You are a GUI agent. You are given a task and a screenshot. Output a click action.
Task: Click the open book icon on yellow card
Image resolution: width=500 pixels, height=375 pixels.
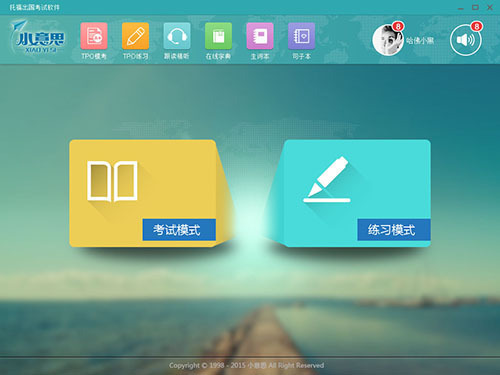point(112,181)
